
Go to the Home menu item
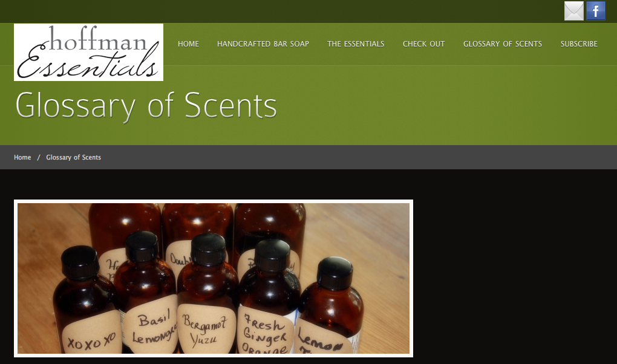(188, 44)
